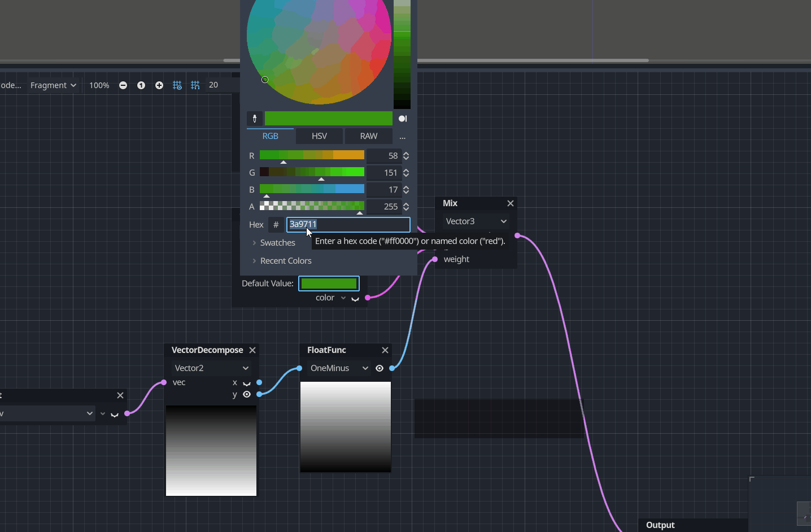This screenshot has width=811, height=532.
Task: Click the '#' hex prefix button
Action: pos(276,225)
